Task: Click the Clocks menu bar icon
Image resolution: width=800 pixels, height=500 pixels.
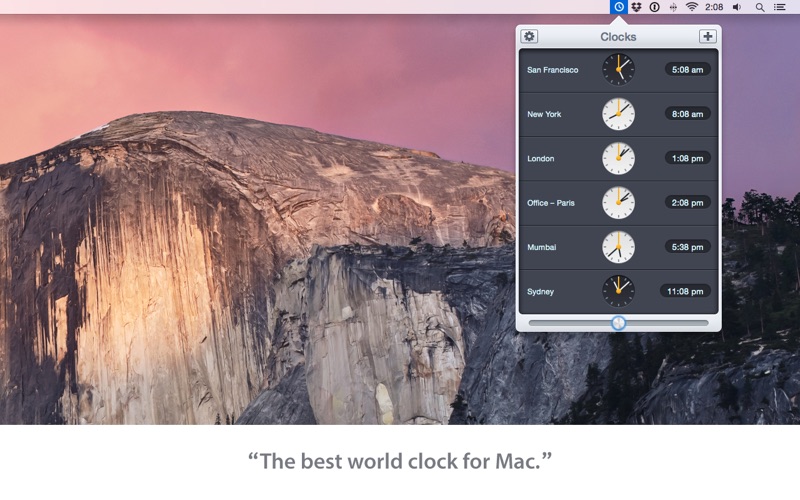Action: 618,7
